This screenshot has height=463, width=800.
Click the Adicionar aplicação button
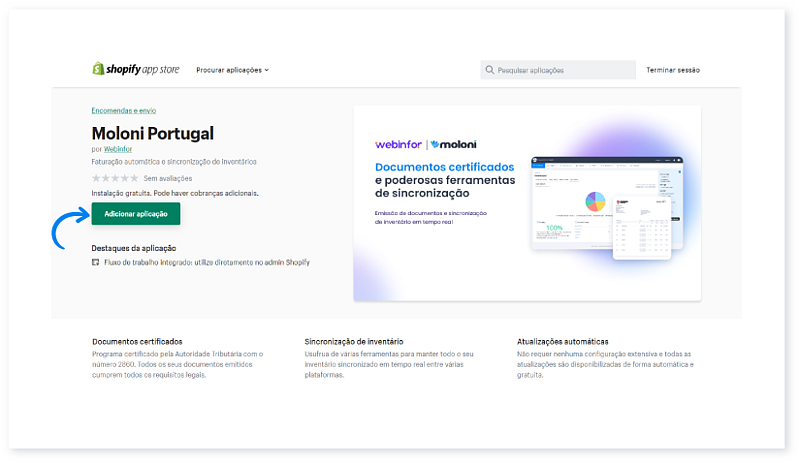(x=136, y=214)
